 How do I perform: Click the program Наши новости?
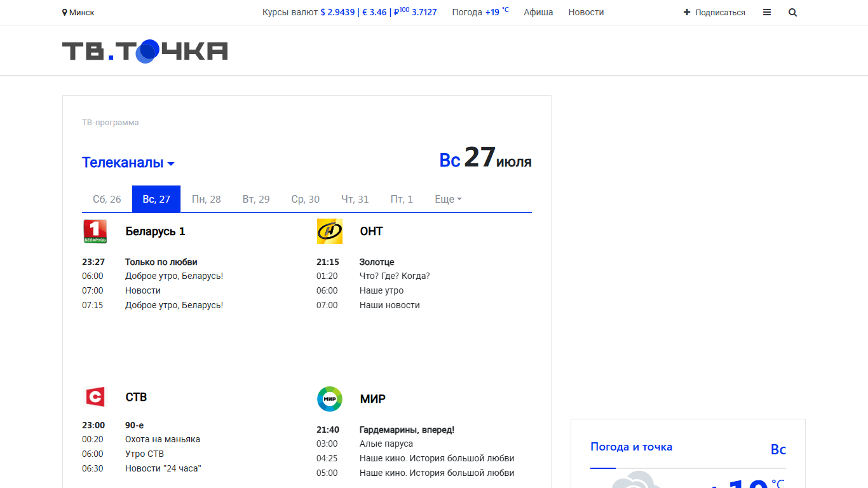(x=390, y=306)
